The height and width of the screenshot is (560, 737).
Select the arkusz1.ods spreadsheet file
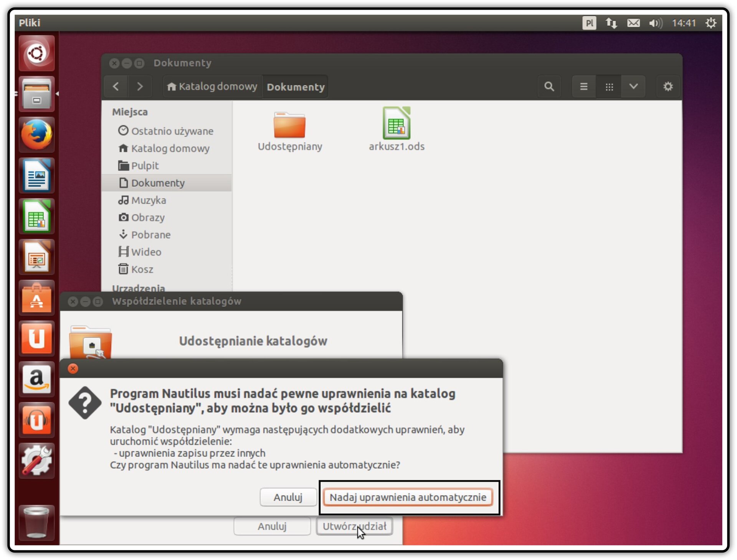coord(397,130)
